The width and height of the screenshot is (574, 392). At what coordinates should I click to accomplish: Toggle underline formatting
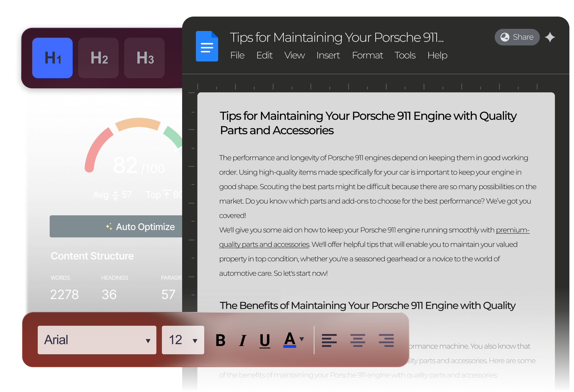tap(265, 340)
